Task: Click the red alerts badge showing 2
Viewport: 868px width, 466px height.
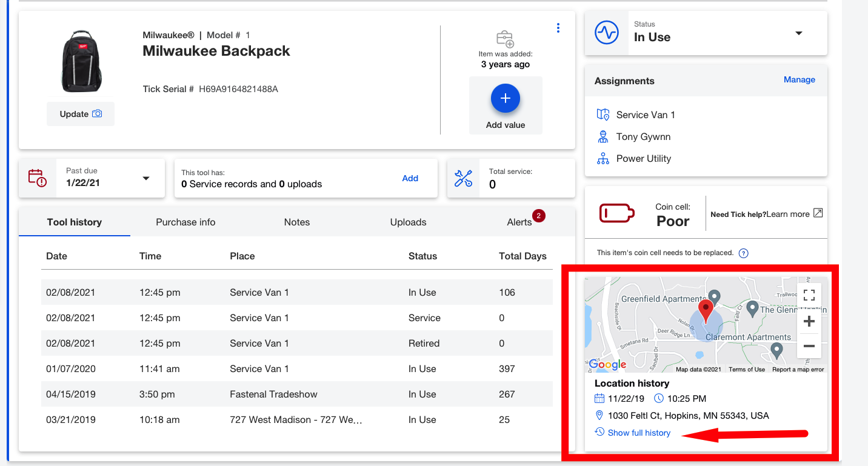Action: [x=539, y=215]
